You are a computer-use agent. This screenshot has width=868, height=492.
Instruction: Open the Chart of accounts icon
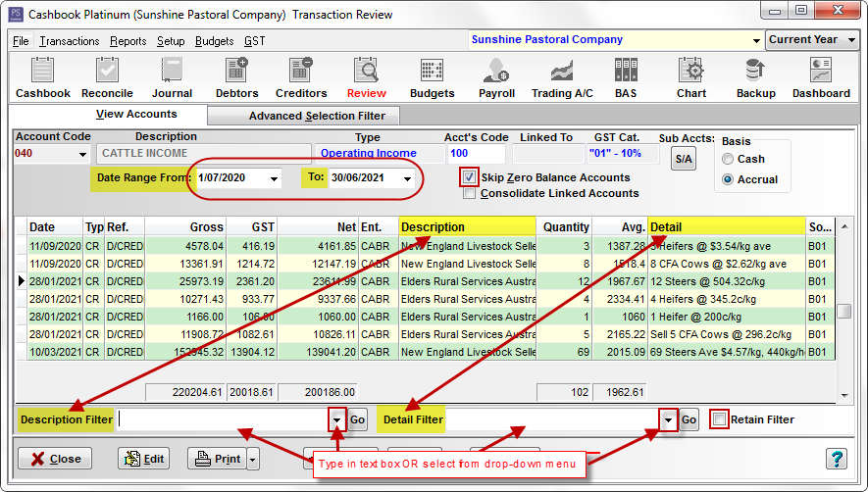[690, 78]
